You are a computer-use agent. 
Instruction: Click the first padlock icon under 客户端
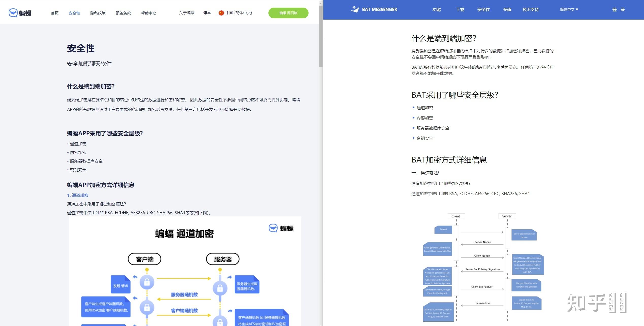click(x=147, y=282)
